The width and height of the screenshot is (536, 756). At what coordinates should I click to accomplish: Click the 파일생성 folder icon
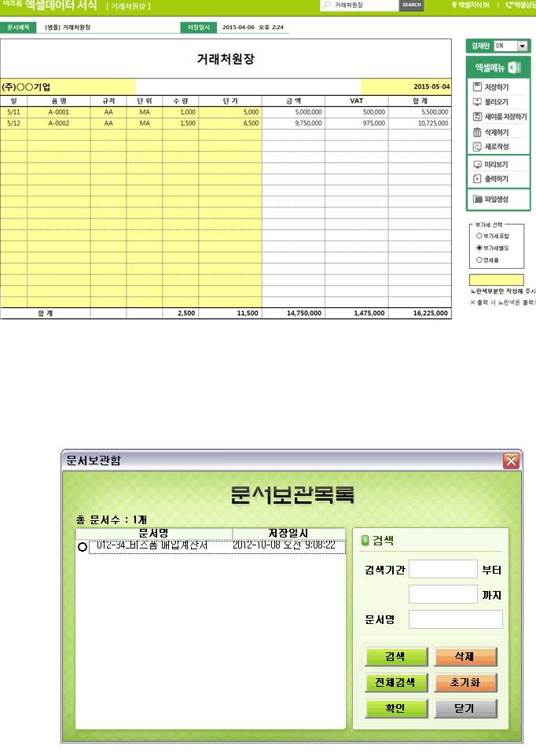point(477,199)
